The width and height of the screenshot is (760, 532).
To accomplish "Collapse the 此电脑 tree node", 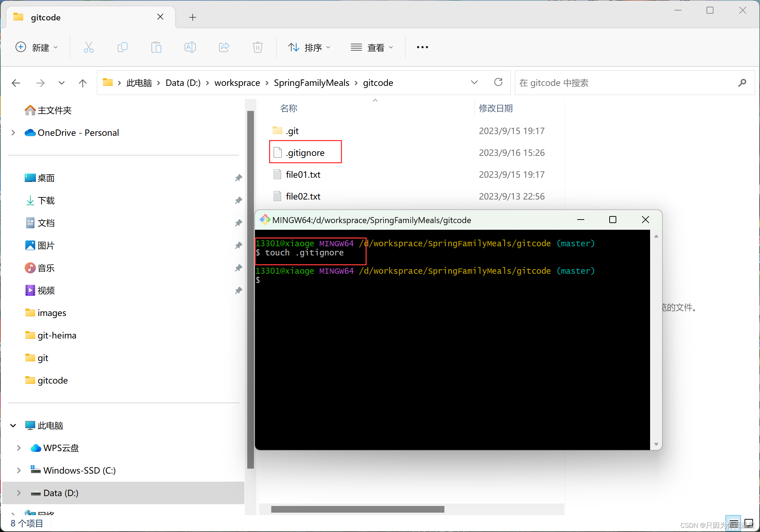I will pos(13,425).
